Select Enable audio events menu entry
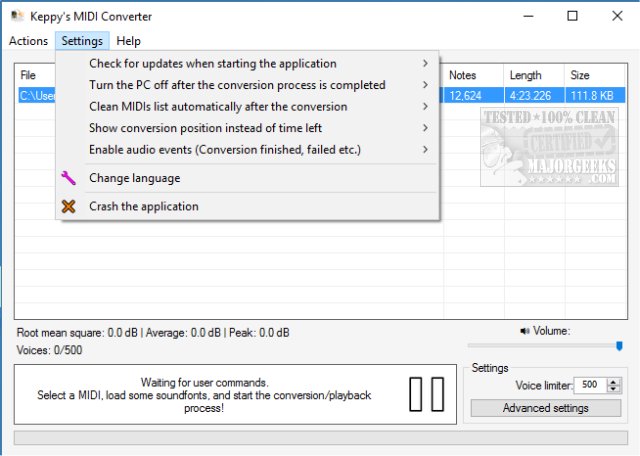Image resolution: width=640 pixels, height=456 pixels. pos(247,149)
